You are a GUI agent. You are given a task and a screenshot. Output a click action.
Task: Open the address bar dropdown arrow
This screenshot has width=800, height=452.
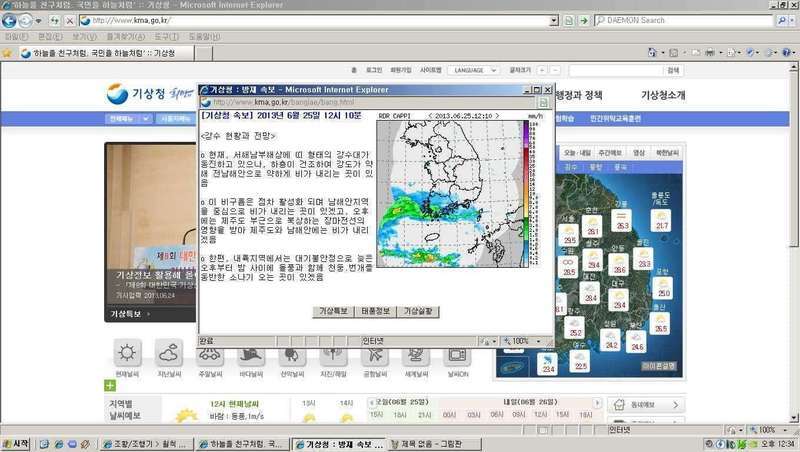point(554,20)
